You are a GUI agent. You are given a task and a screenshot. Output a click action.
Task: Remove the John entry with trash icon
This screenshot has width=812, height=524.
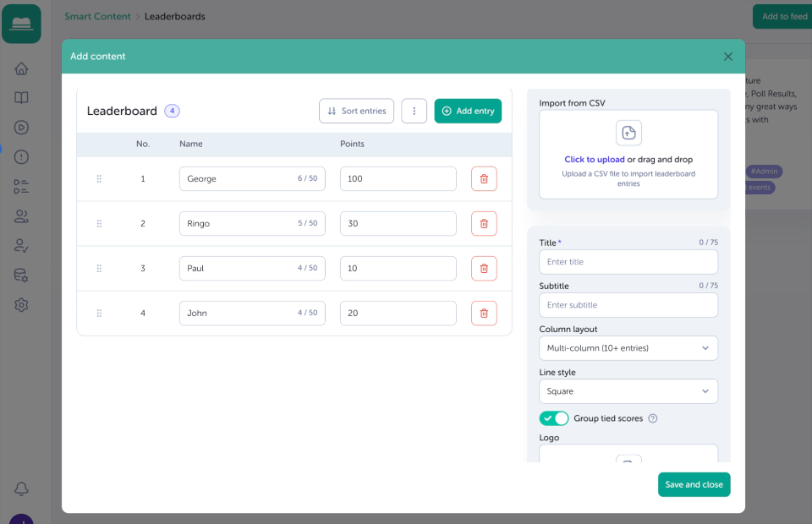click(484, 313)
